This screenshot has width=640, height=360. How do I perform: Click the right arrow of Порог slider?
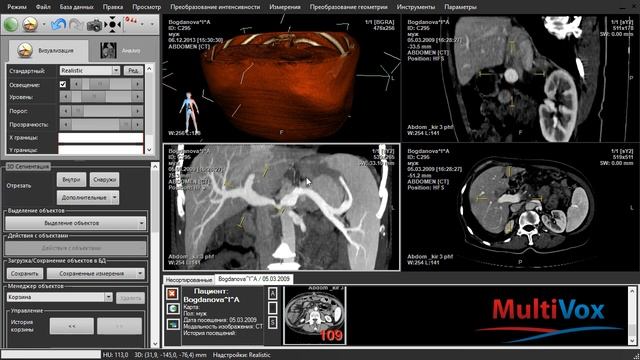click(138, 111)
